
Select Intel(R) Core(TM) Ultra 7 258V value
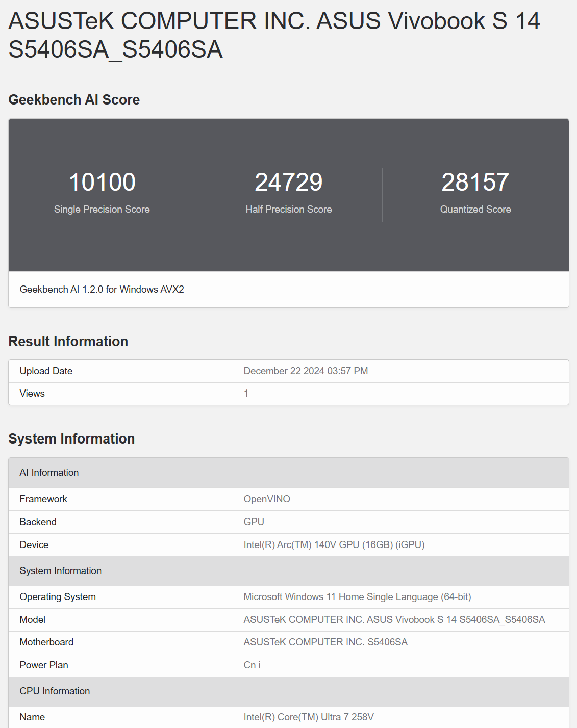(309, 717)
